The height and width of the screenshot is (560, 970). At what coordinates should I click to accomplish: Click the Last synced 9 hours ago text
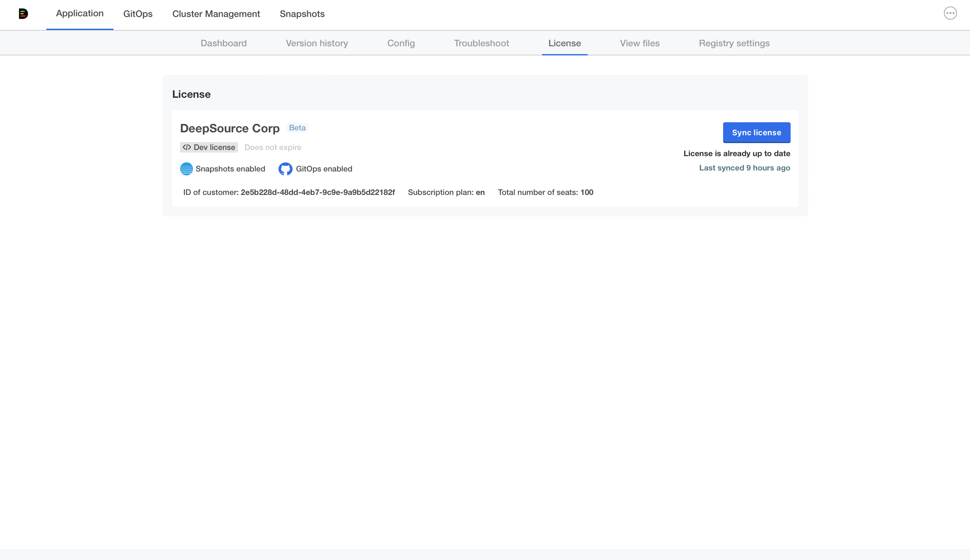pos(745,168)
